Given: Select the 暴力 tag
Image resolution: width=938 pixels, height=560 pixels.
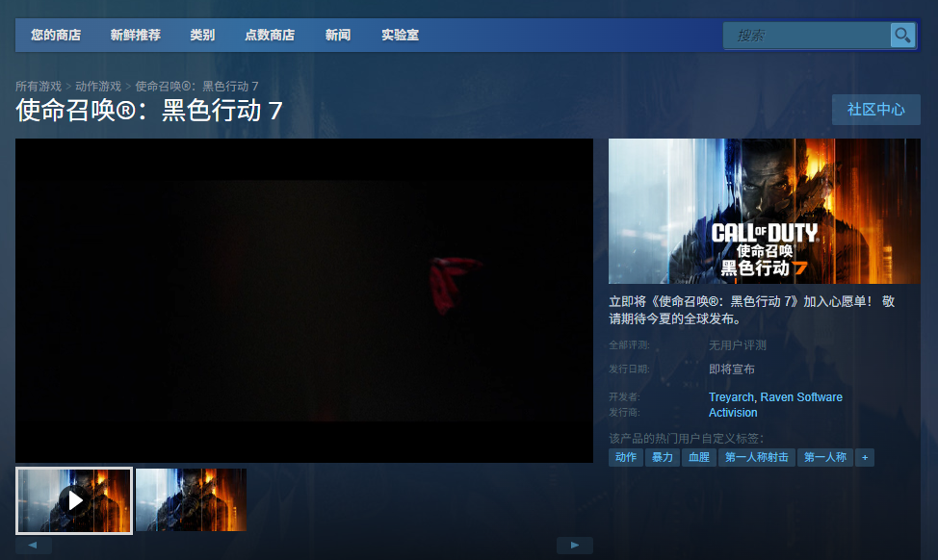Looking at the screenshot, I should click(x=663, y=457).
